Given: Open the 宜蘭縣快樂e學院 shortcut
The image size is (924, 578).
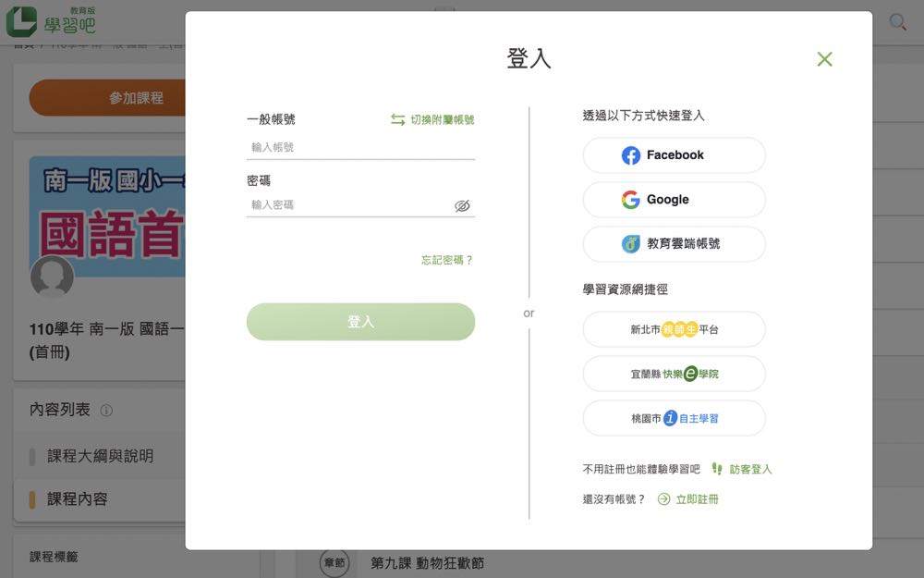Looking at the screenshot, I should click(674, 374).
